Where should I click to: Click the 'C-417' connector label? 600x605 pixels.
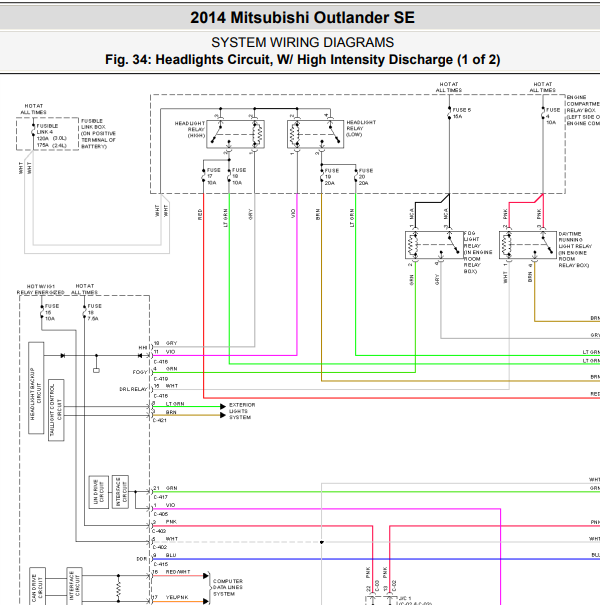pyautogui.click(x=161, y=497)
